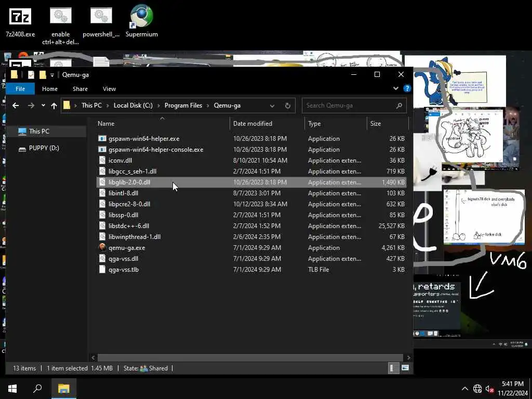The height and width of the screenshot is (399, 532).
Task: Select the qga-vss.dll file
Action: (251, 259)
